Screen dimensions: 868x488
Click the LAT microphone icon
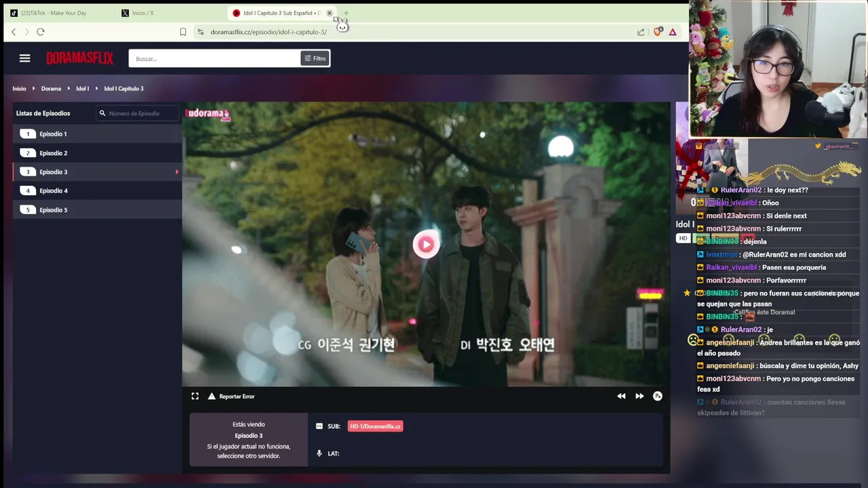tap(319, 453)
